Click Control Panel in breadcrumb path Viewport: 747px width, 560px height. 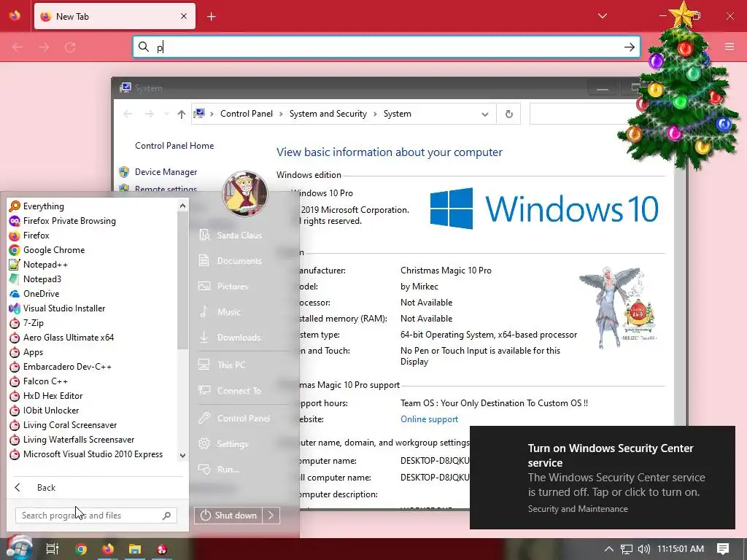point(247,114)
